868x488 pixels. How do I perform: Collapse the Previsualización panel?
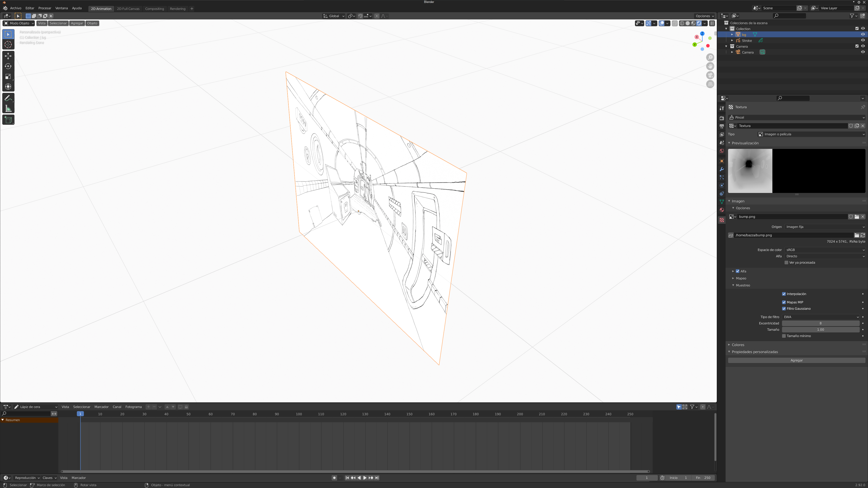point(745,143)
